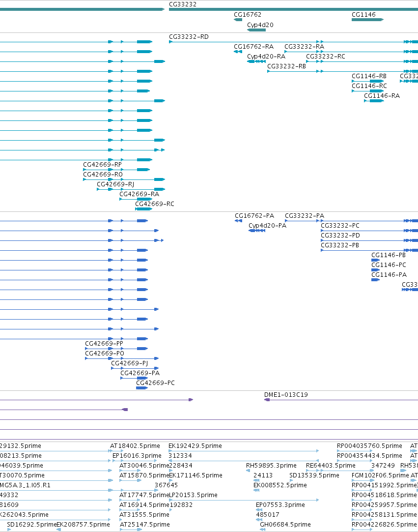Click the CG16762 gene name
Screen dimensions: 418x532
click(248, 15)
